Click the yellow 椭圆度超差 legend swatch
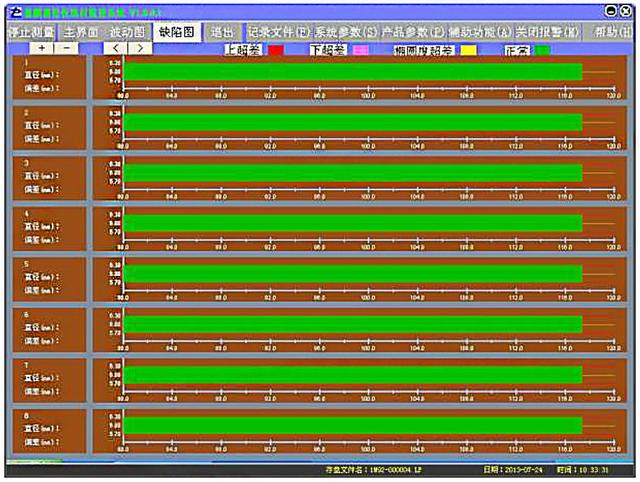The image size is (640, 482). (x=468, y=49)
